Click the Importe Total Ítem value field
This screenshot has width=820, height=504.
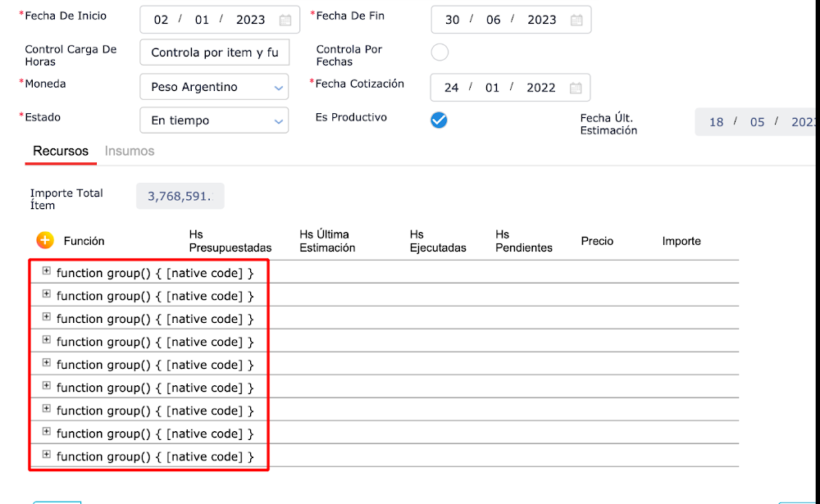point(180,196)
